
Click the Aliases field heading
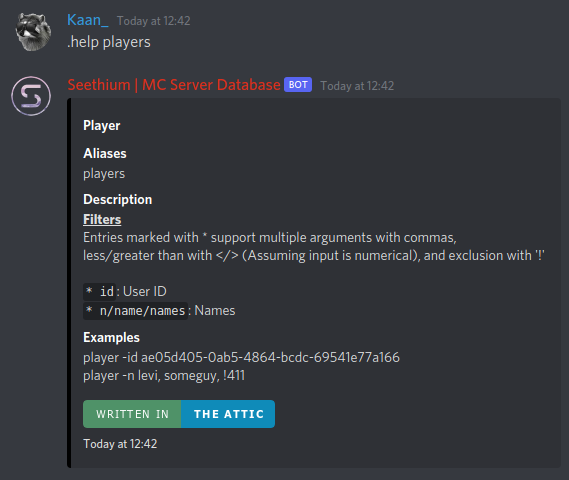coord(105,153)
